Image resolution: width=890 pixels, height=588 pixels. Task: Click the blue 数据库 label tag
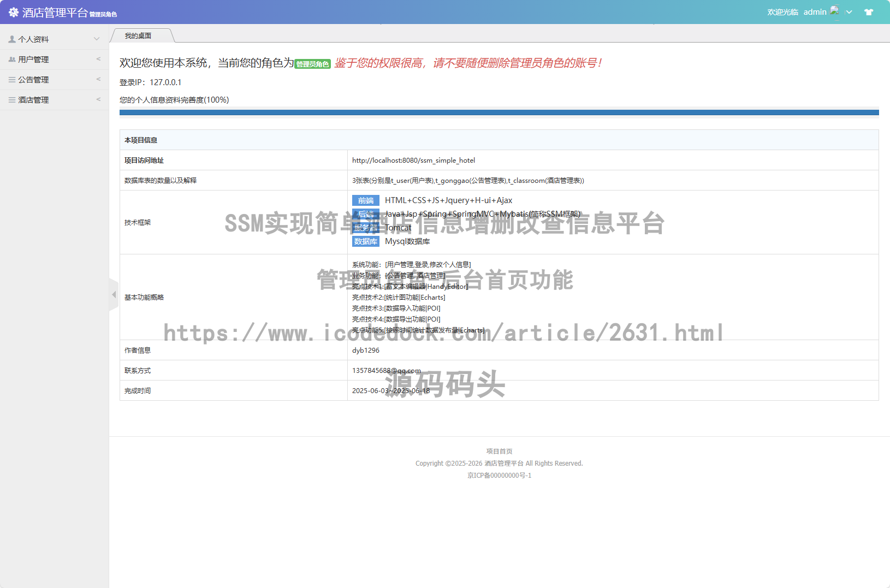[x=365, y=241]
